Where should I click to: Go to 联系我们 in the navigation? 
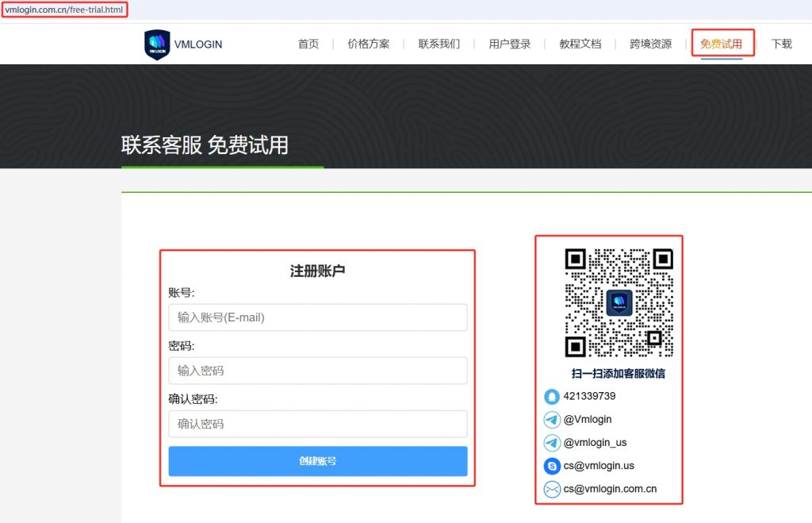tap(439, 44)
